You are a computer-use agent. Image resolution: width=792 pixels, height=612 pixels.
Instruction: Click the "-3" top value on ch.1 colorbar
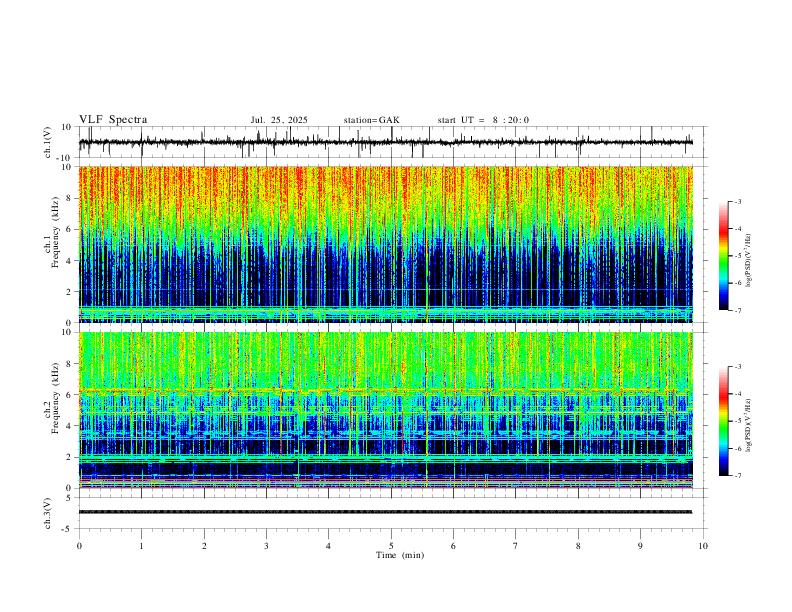737,201
